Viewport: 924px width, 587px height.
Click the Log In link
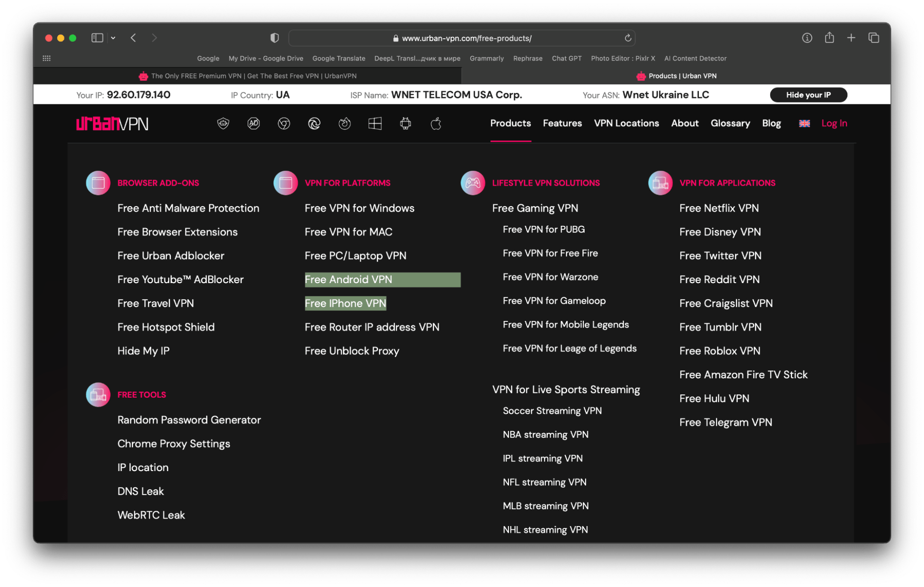pyautogui.click(x=834, y=123)
